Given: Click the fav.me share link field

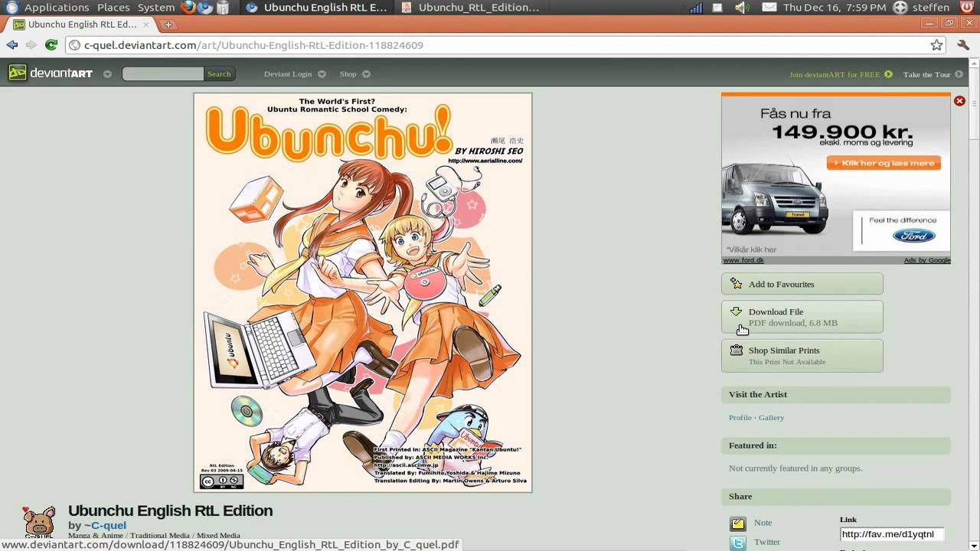Looking at the screenshot, I should 892,534.
